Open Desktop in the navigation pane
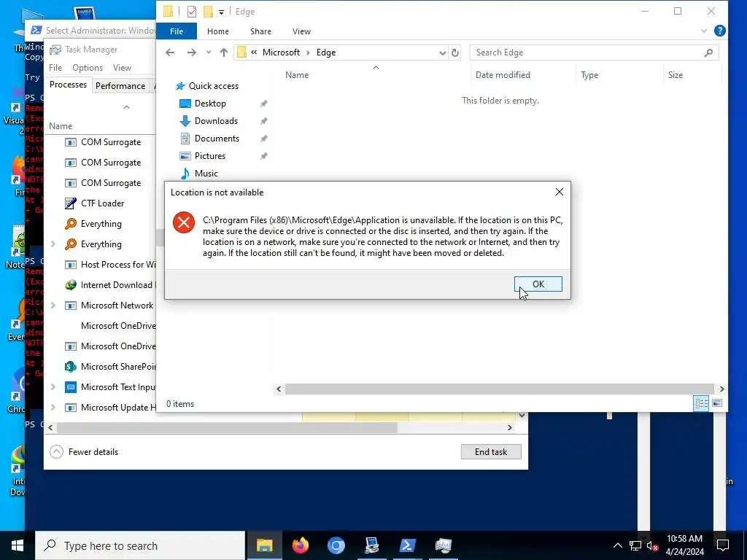This screenshot has width=747, height=560. point(210,104)
